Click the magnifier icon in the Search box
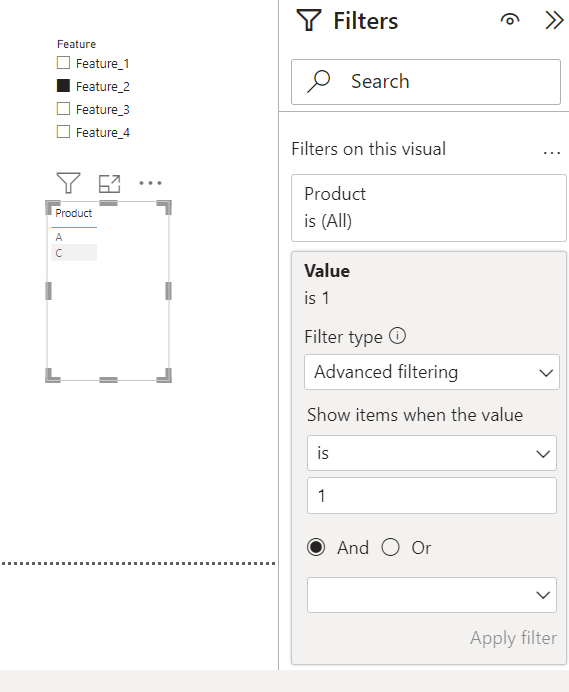The image size is (569, 692). tap(319, 81)
